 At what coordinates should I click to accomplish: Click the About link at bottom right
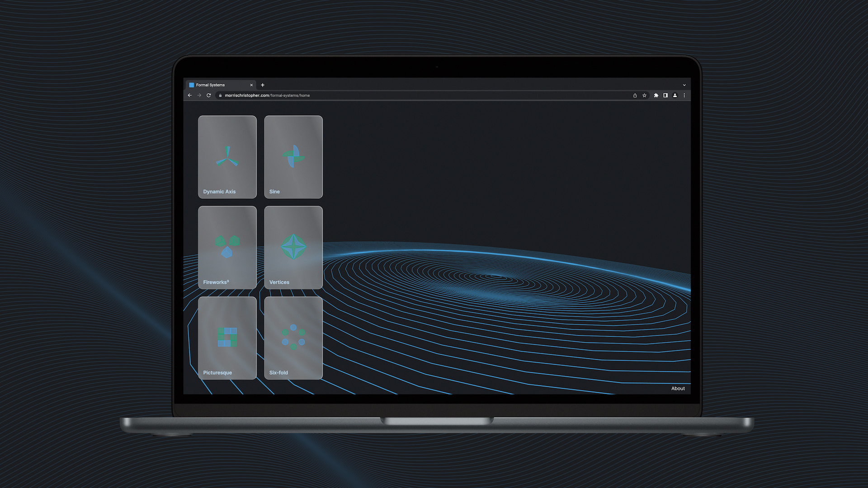pos(678,388)
